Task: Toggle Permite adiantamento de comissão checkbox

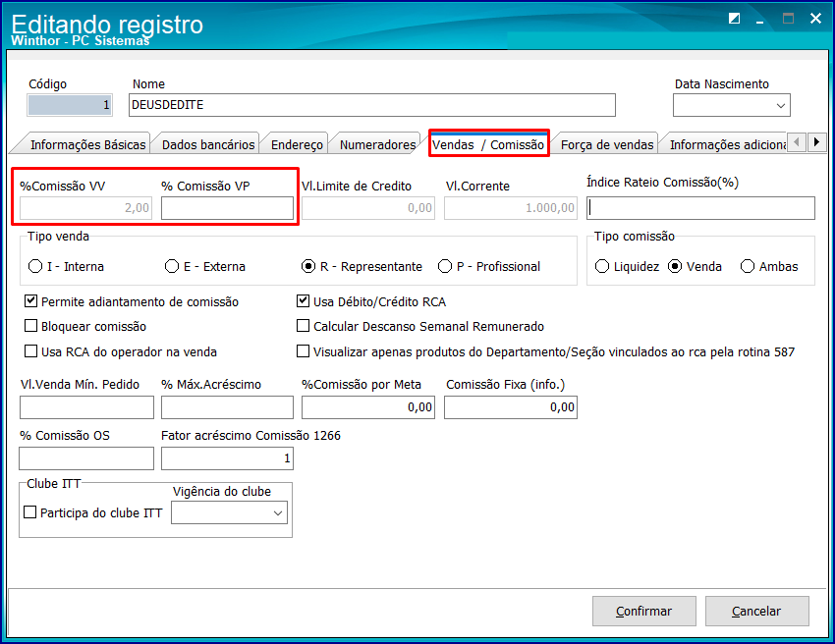Action: (31, 301)
